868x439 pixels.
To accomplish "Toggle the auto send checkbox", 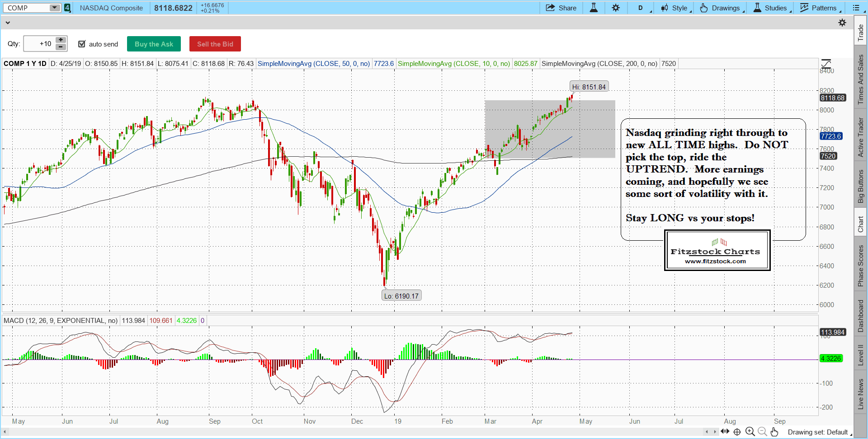I will pyautogui.click(x=82, y=44).
